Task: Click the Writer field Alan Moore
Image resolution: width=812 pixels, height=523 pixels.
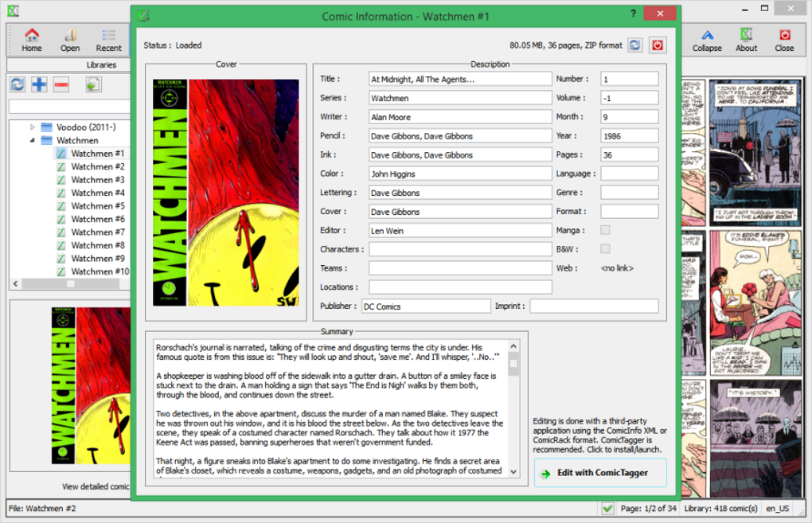Action: (460, 117)
